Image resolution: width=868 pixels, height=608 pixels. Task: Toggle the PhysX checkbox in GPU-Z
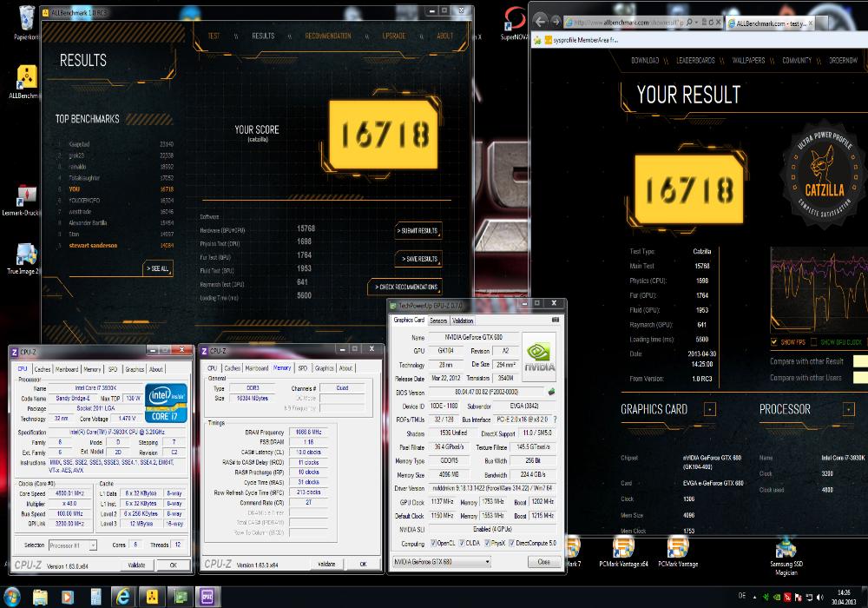(487, 543)
